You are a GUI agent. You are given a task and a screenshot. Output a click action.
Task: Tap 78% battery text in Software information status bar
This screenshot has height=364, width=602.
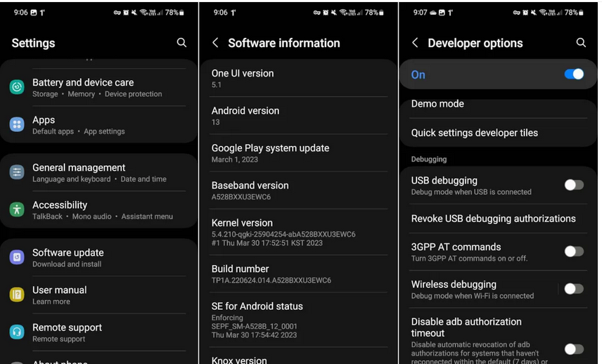click(x=371, y=13)
